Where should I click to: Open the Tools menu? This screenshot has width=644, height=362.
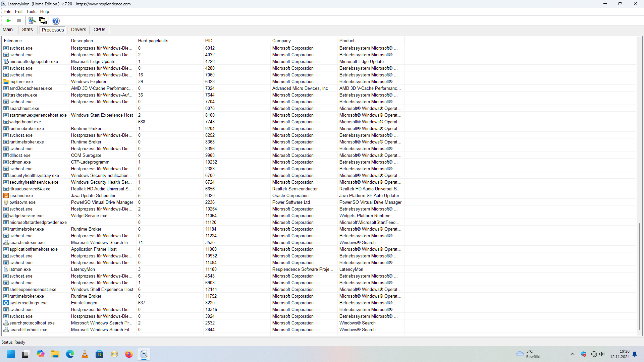tap(31, 11)
